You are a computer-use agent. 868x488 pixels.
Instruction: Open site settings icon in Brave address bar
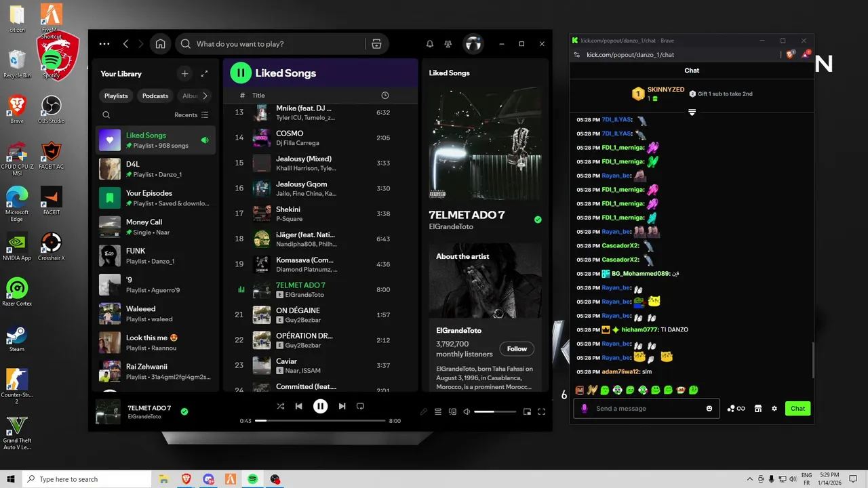(576, 55)
